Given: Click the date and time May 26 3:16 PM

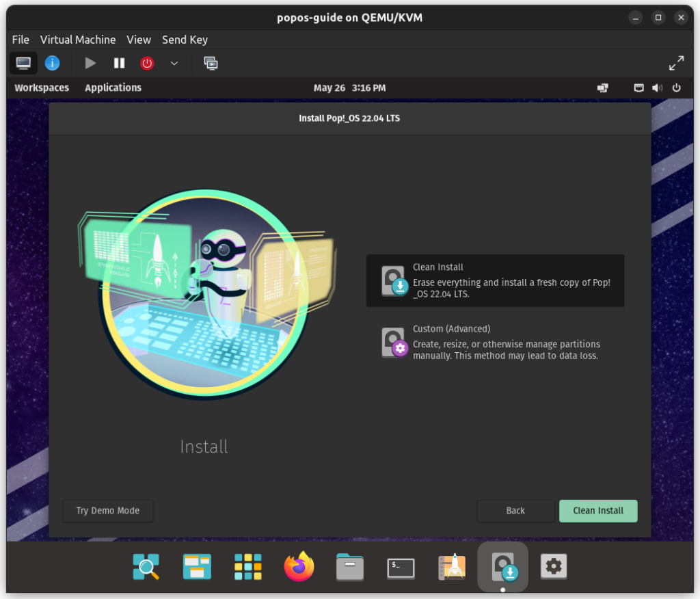Looking at the screenshot, I should pyautogui.click(x=349, y=88).
